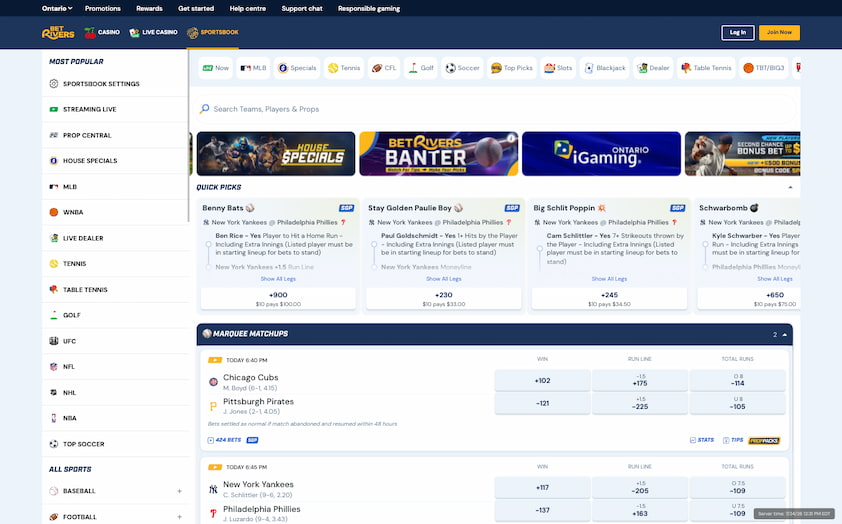Open Support chat link
The width and height of the screenshot is (842, 524).
point(302,8)
